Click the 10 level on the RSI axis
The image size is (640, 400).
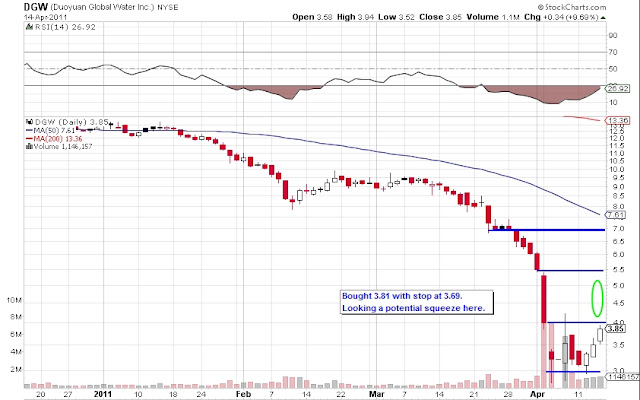pos(613,102)
